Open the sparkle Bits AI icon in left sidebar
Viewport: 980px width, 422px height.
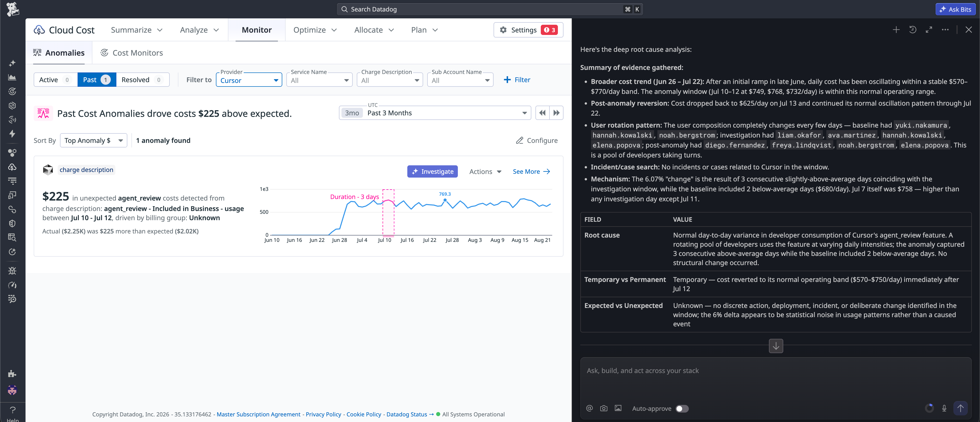point(12,63)
